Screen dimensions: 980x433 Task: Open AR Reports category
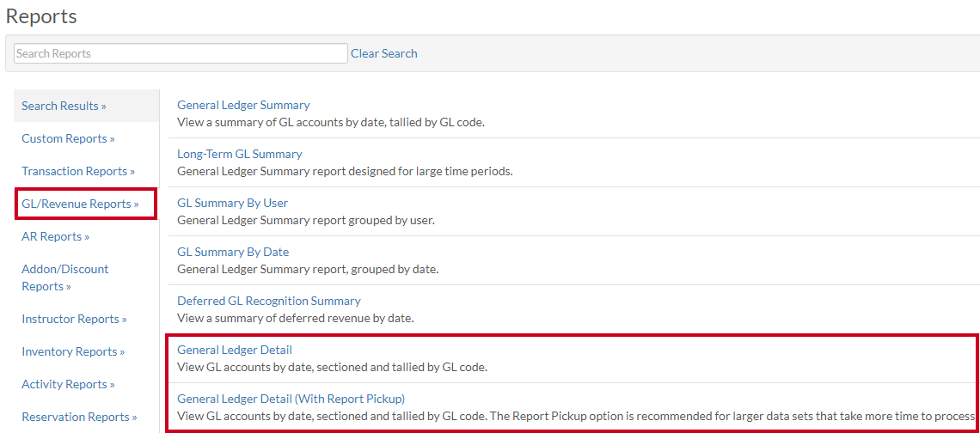click(x=56, y=236)
